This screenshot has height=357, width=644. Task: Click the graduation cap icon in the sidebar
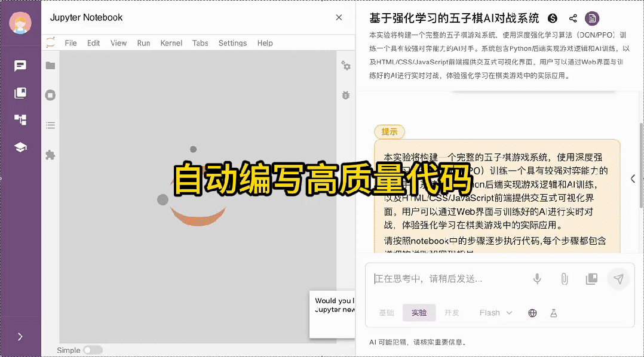pos(20,147)
